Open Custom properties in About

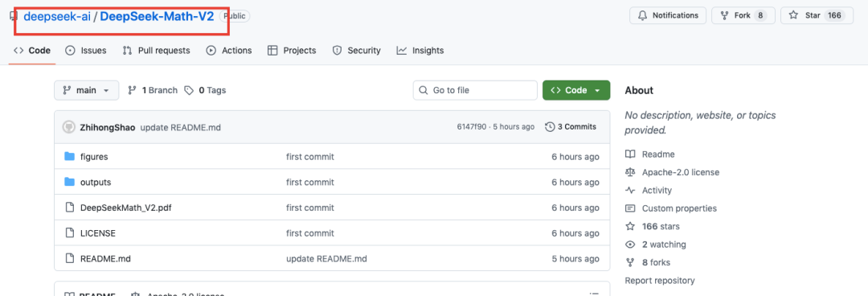point(679,208)
